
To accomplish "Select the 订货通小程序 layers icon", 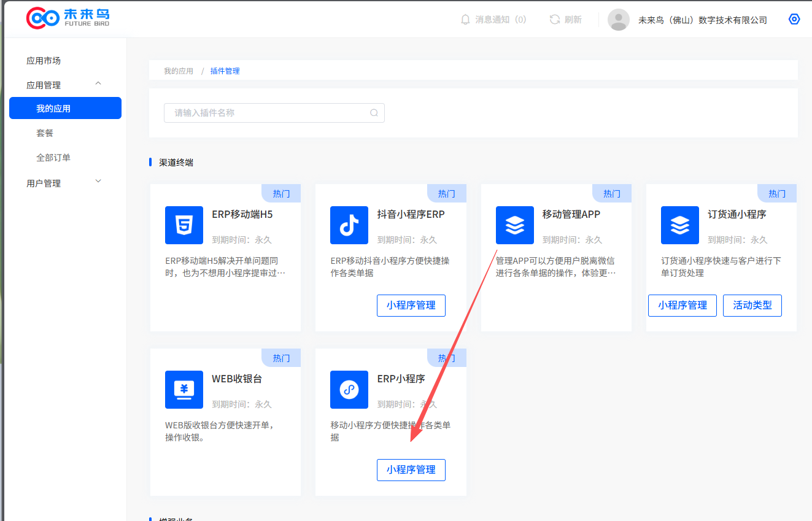I will [x=679, y=225].
